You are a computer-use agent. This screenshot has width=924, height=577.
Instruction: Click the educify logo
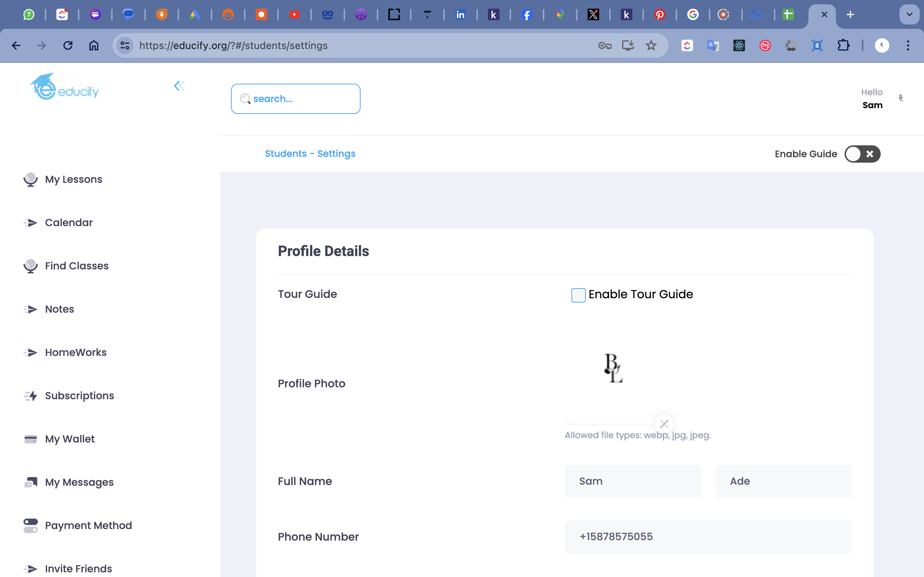pyautogui.click(x=65, y=87)
